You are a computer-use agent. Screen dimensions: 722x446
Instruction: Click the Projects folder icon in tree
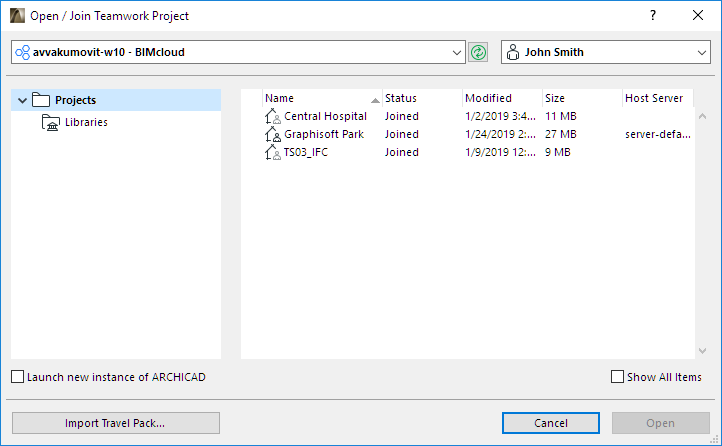(x=41, y=100)
